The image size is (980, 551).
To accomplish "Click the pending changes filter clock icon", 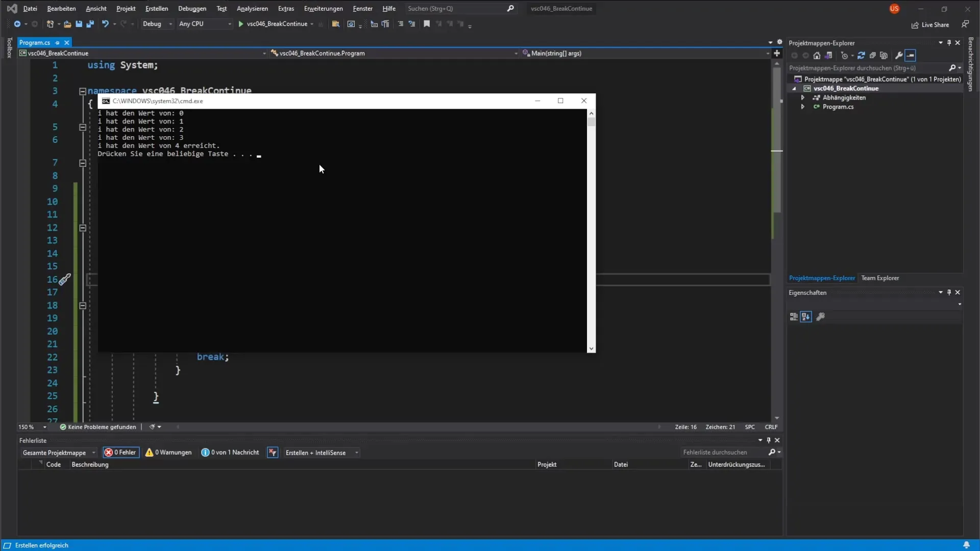I will tap(844, 56).
